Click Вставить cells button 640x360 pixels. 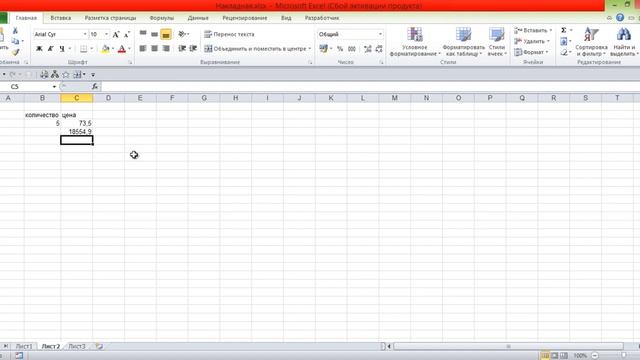tap(533, 30)
